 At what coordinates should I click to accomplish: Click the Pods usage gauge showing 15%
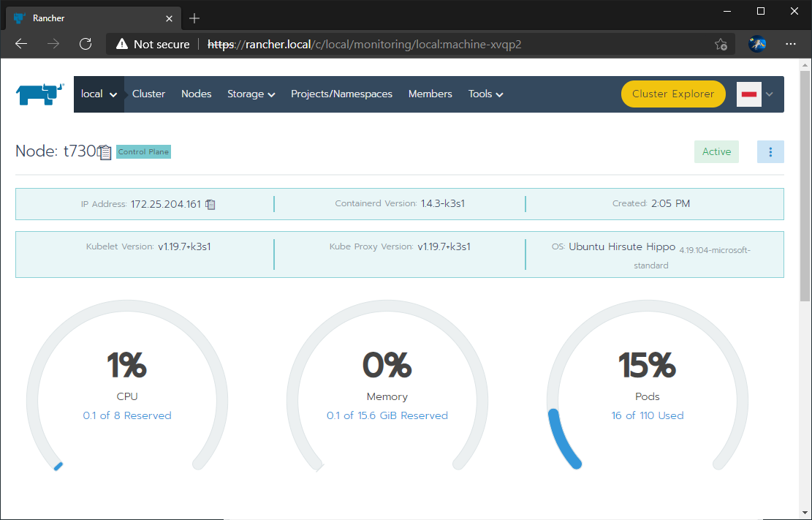coord(647,364)
